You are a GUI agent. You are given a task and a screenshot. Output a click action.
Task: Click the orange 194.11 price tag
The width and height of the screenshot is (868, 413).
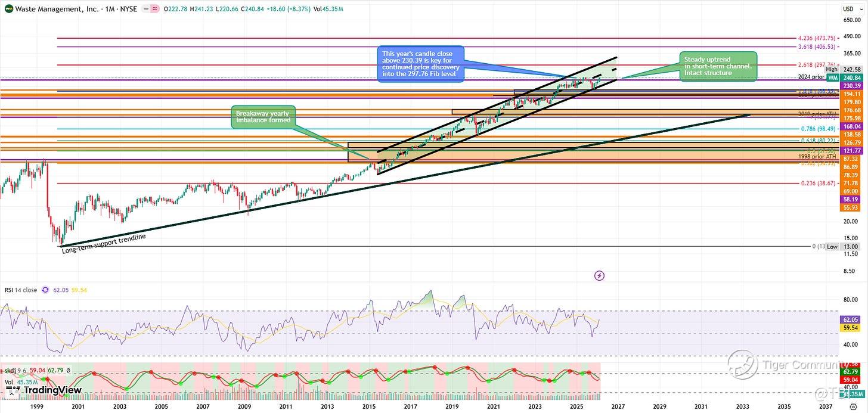coord(851,94)
